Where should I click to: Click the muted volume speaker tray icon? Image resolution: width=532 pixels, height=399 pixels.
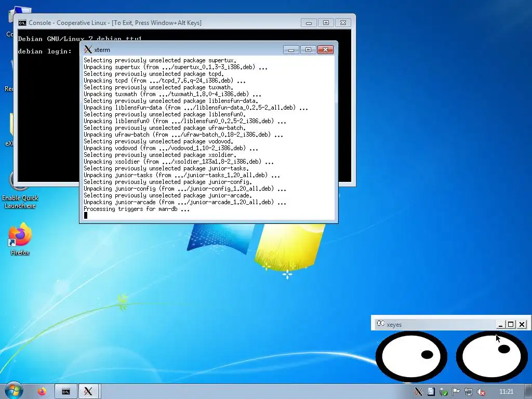(481, 392)
